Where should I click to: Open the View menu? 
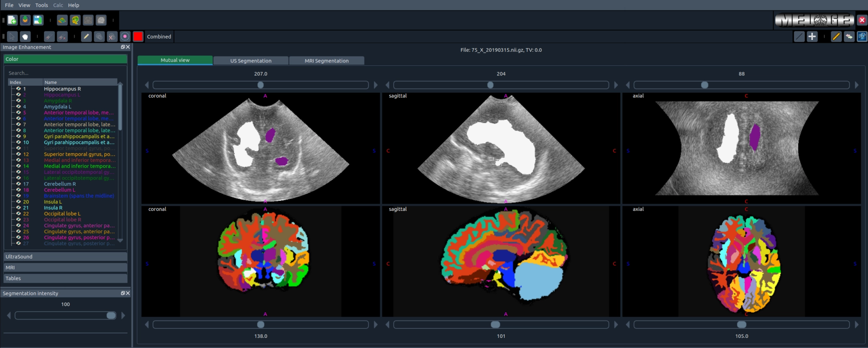click(x=24, y=5)
